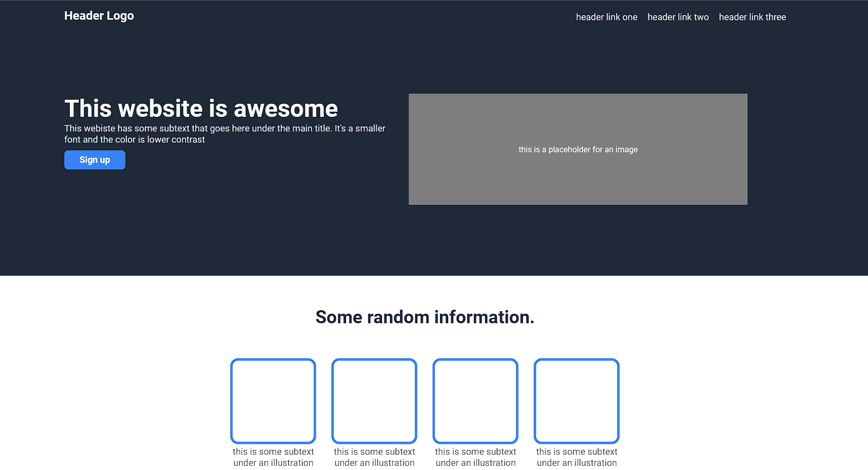868x470 pixels.
Task: Open header link three
Action: coord(752,17)
